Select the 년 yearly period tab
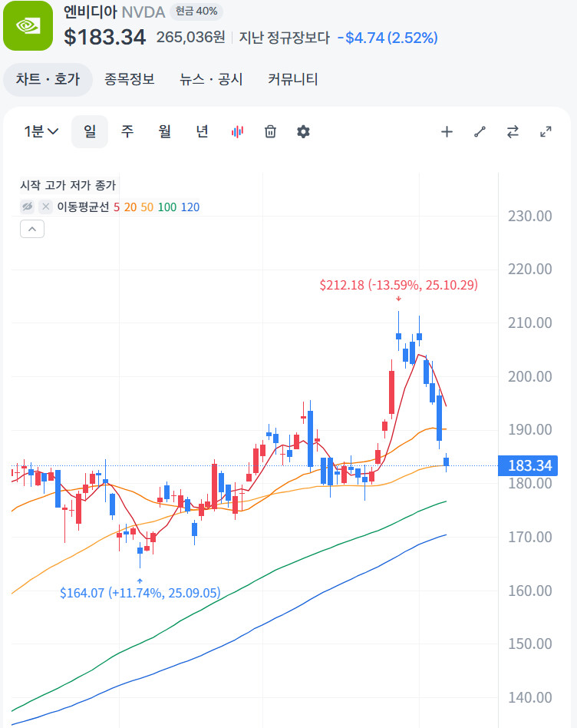Viewport: 577px width, 728px height. [202, 132]
